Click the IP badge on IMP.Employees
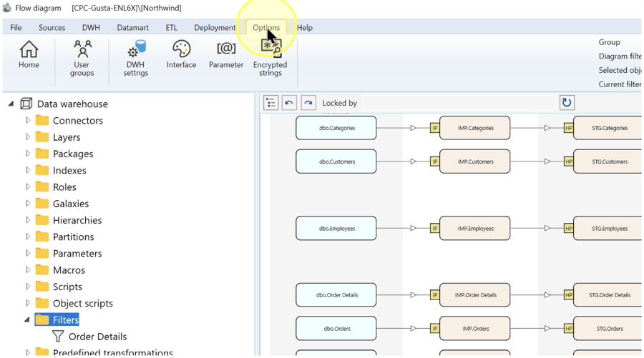Viewport: 644px width, 358px height. click(434, 229)
